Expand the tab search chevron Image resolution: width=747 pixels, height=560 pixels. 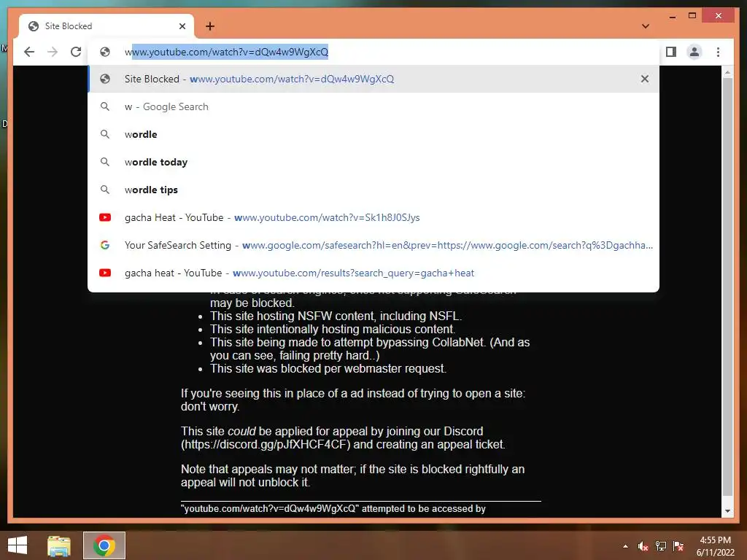[x=646, y=26]
